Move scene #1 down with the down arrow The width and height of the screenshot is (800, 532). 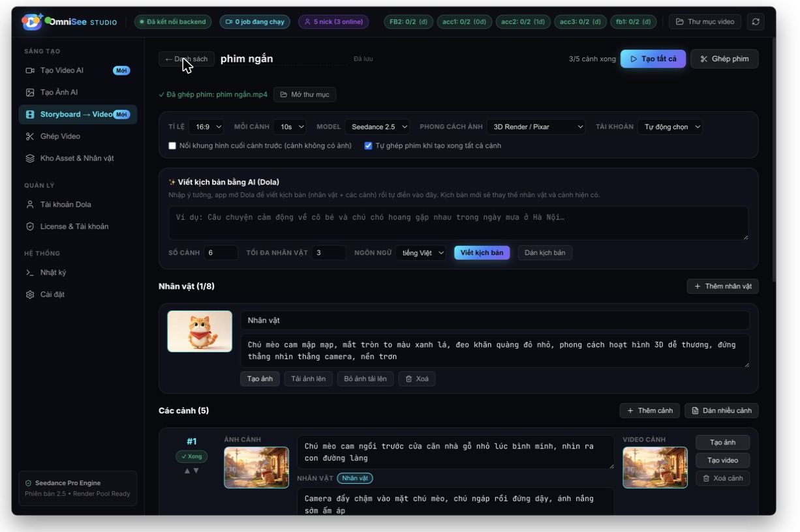(196, 471)
